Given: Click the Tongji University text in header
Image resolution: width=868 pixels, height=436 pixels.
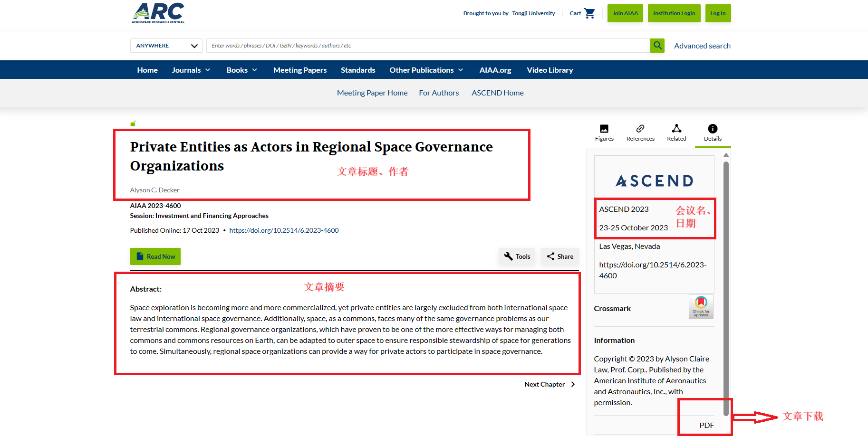Looking at the screenshot, I should point(533,13).
